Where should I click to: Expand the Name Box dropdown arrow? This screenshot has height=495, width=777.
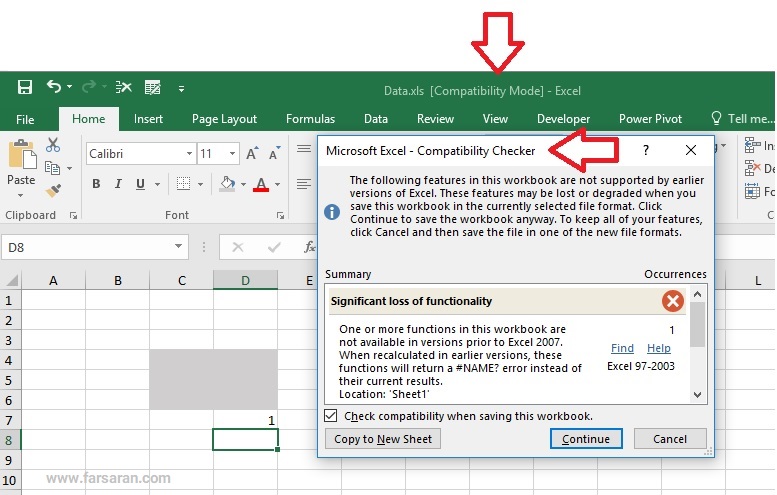click(x=178, y=246)
